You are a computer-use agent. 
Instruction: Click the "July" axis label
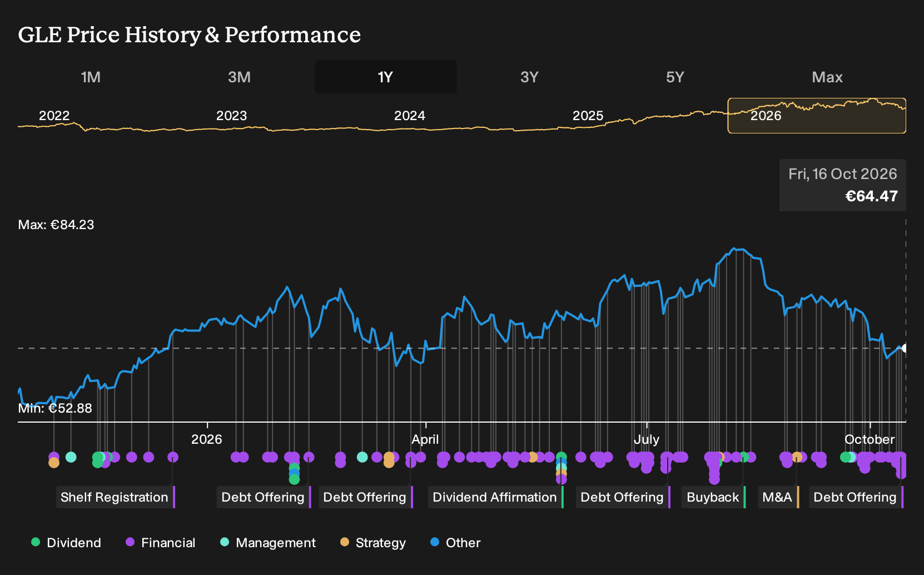pyautogui.click(x=647, y=439)
